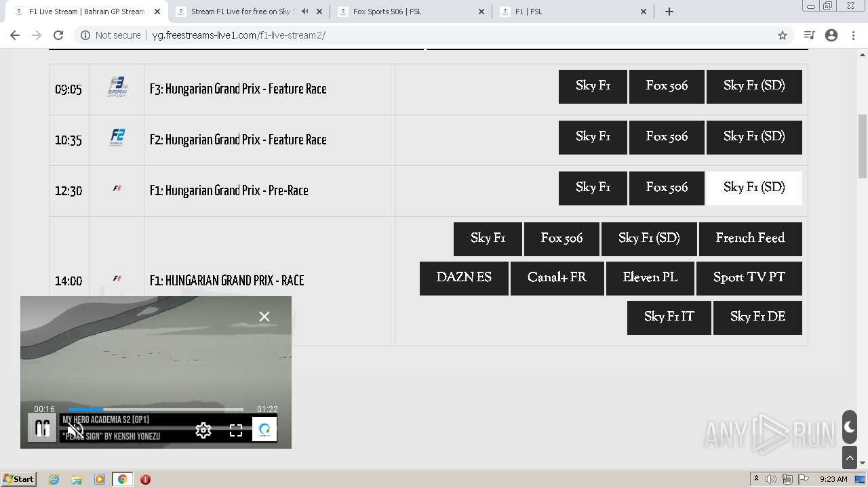Open Sky F1 (SD) for the F2 Feature Race
The image size is (868, 488).
point(754,137)
